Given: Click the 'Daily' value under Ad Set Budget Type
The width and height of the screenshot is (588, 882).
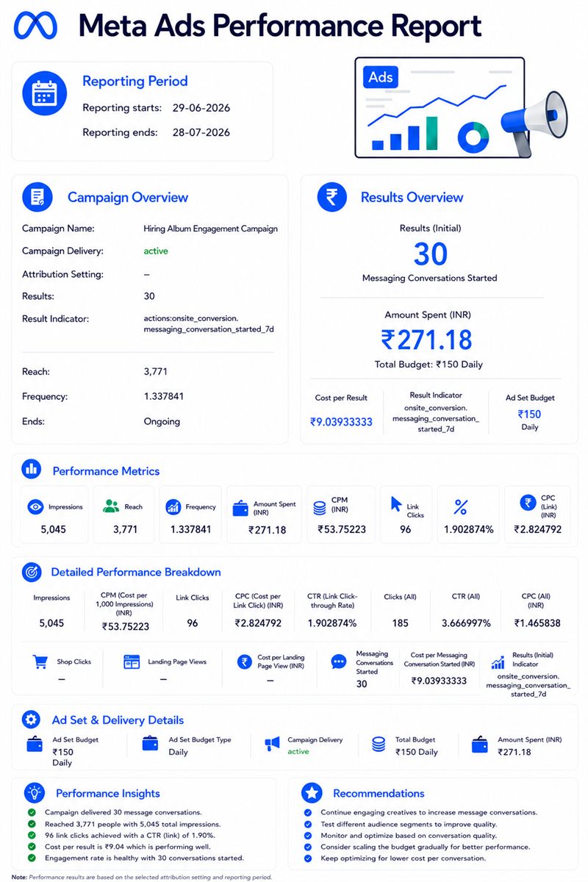Looking at the screenshot, I should [x=179, y=753].
